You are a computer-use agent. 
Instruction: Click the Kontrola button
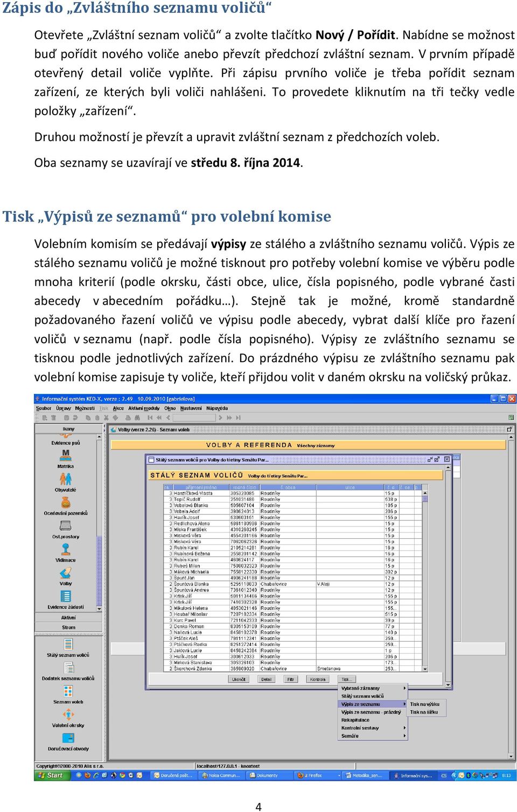click(x=318, y=679)
